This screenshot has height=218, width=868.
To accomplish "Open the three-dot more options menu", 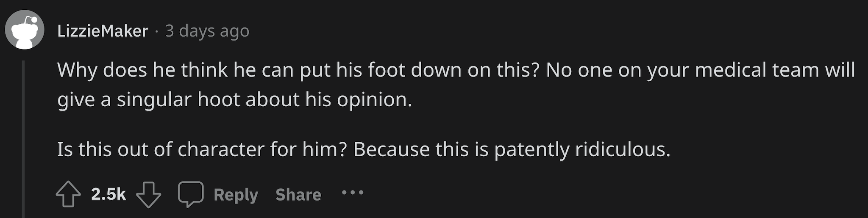I will tap(353, 193).
